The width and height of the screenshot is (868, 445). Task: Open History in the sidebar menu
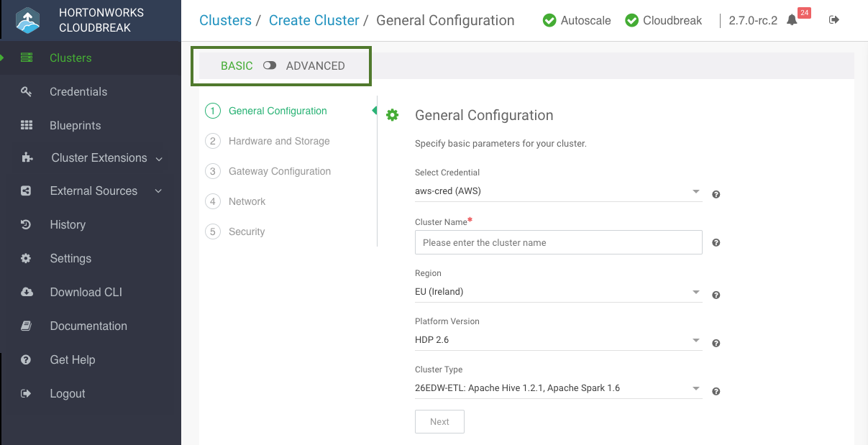tap(68, 224)
